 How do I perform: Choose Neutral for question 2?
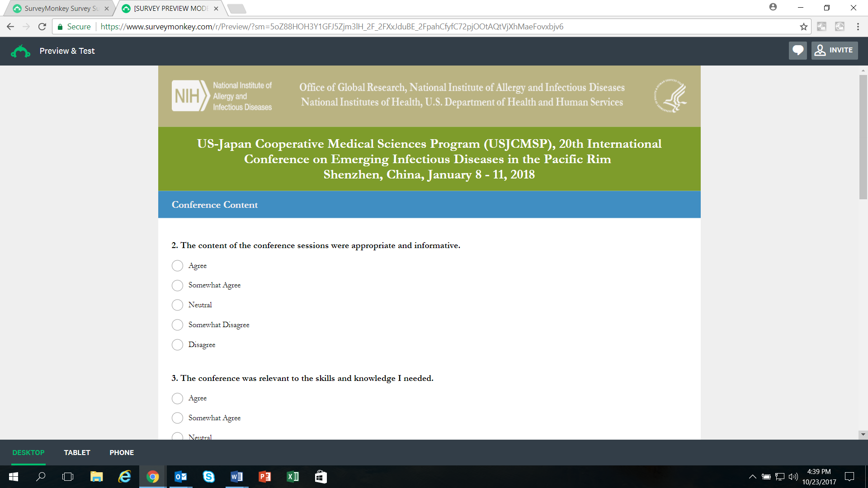click(x=177, y=305)
